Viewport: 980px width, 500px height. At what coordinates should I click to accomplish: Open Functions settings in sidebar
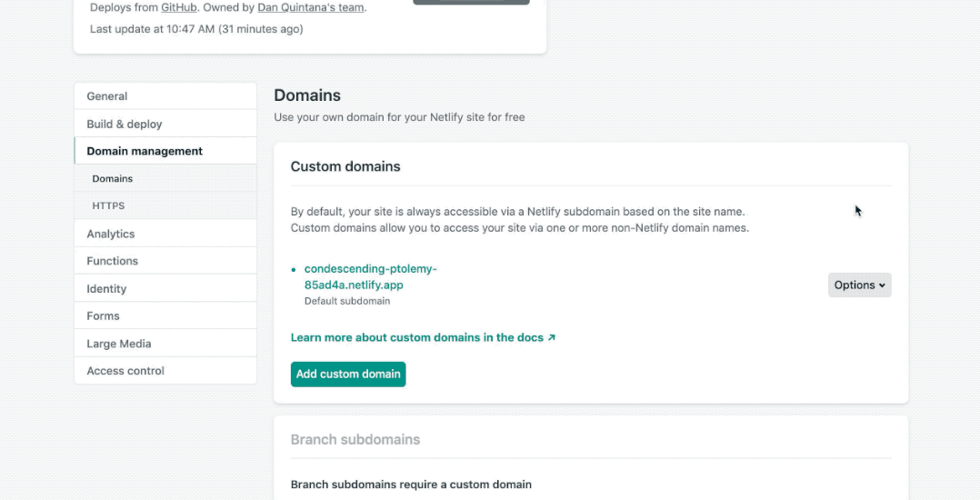pos(165,261)
